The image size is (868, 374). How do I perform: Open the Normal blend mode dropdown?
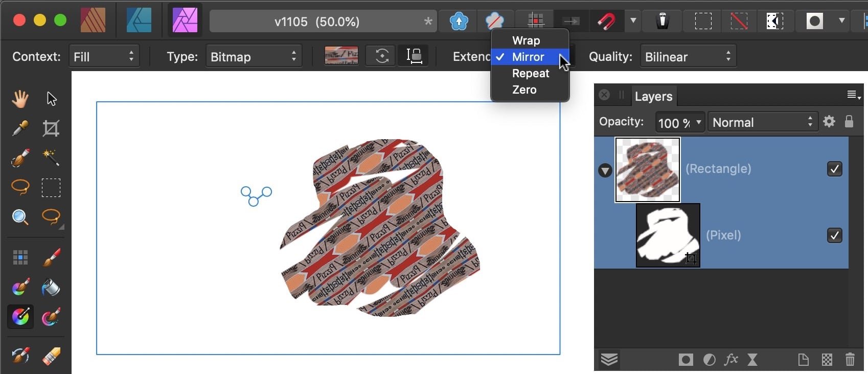(763, 122)
